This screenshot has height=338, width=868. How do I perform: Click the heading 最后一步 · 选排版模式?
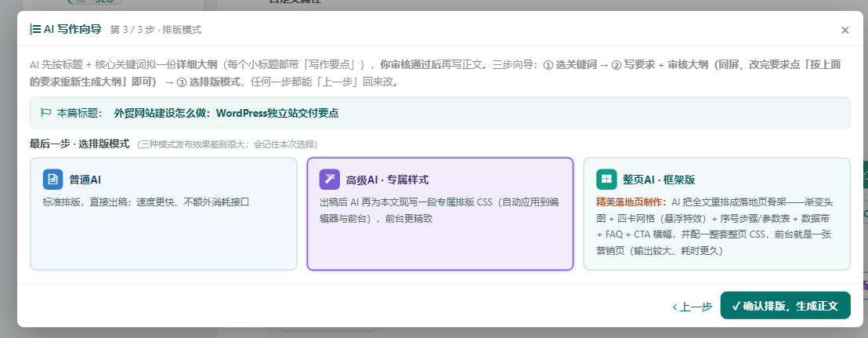point(79,144)
